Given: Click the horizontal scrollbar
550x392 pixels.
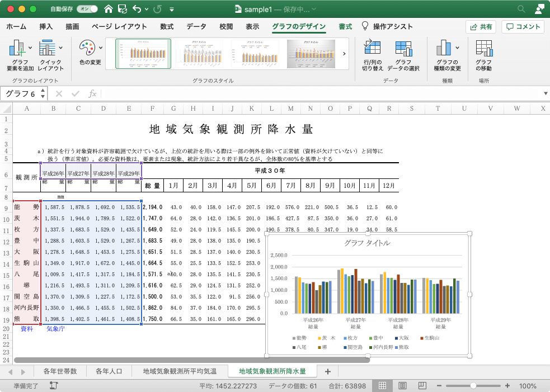Looking at the screenshot, I should pos(192,360).
